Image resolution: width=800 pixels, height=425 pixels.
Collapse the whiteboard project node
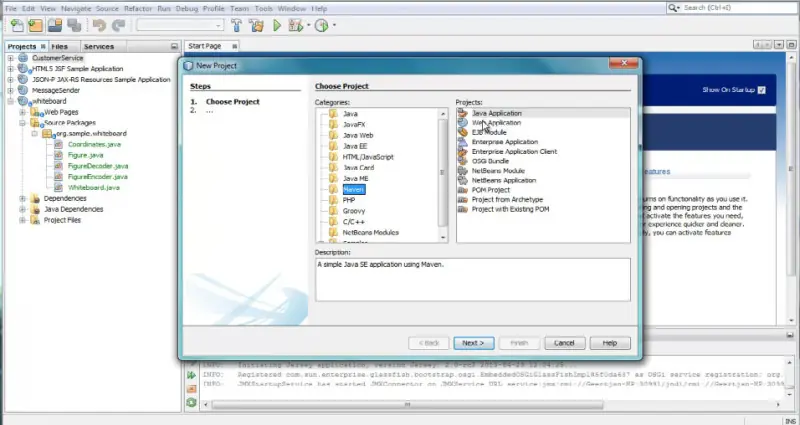[10, 101]
